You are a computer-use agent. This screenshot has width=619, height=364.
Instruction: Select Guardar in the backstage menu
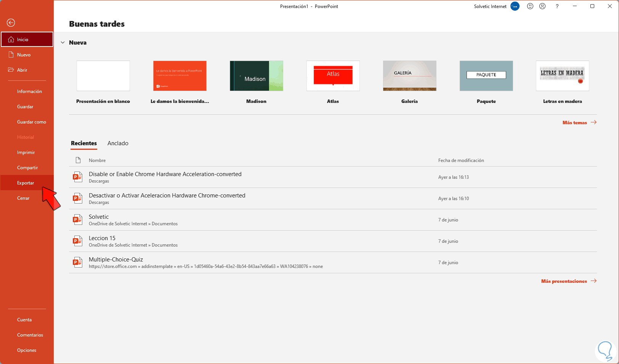point(27,107)
